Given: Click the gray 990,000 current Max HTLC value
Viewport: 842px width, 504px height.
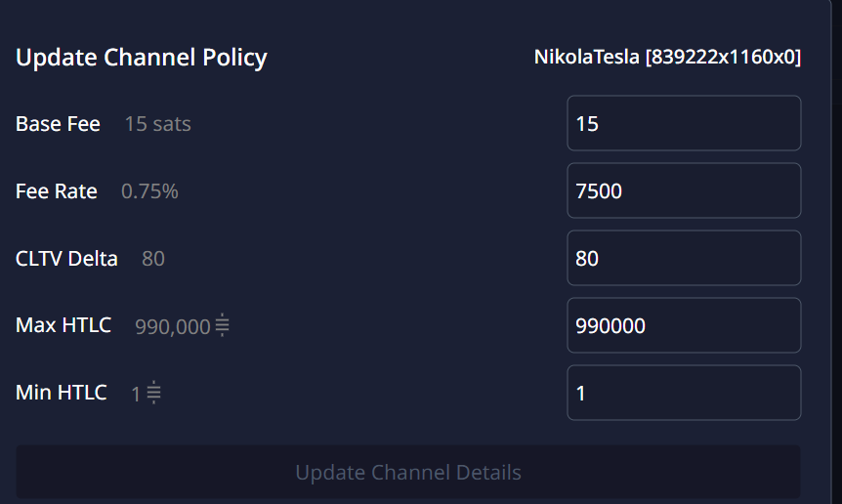Looking at the screenshot, I should point(172,326).
